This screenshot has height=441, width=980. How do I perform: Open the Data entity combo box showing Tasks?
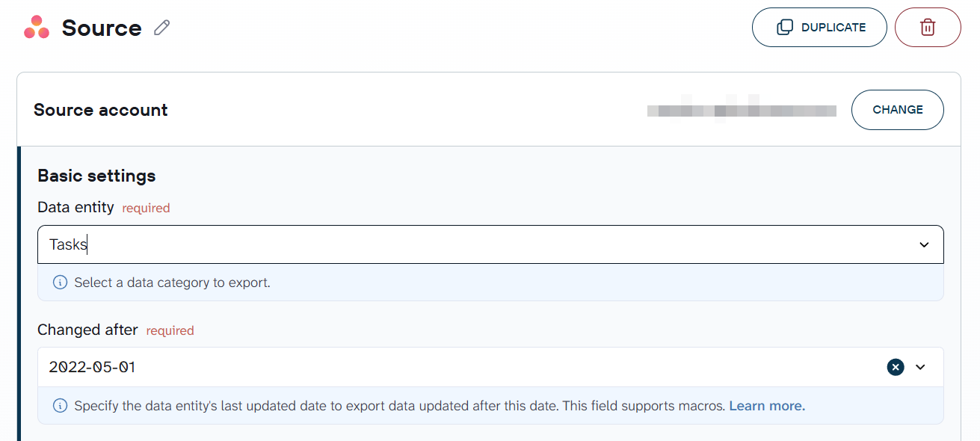(490, 244)
